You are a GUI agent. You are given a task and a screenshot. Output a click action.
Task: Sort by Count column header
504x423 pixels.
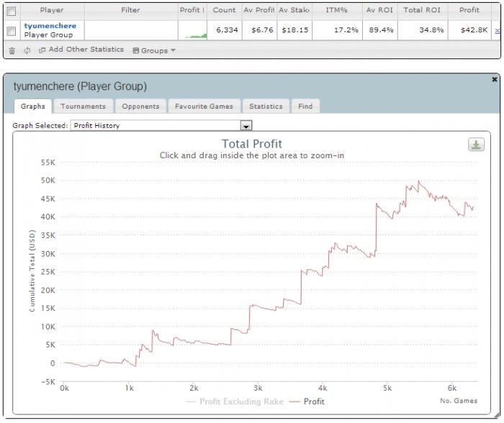224,11
